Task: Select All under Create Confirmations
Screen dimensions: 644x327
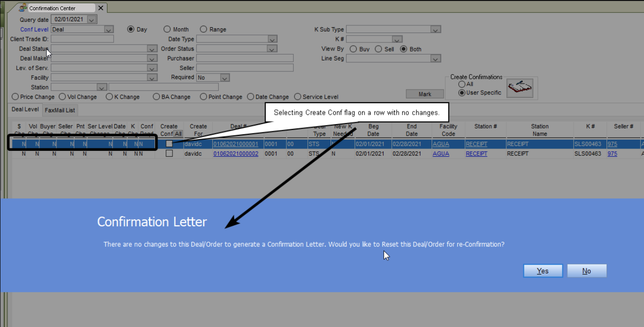Action: [x=462, y=84]
